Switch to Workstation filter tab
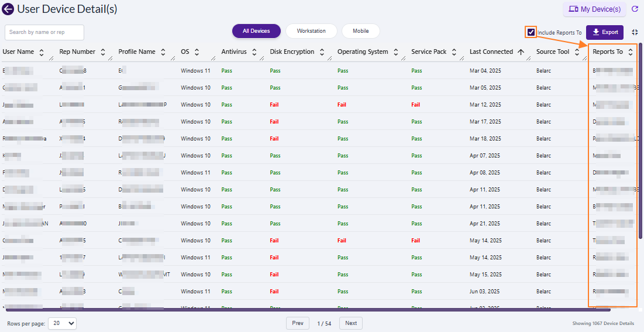 click(x=311, y=31)
